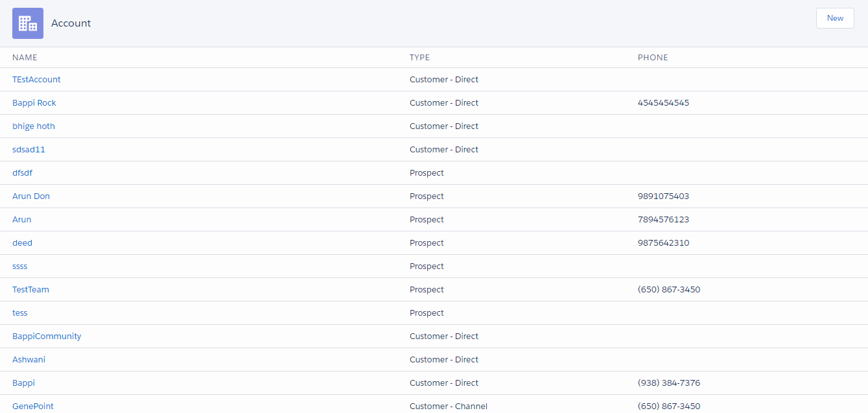This screenshot has height=413, width=868.
Task: Select phone number 7894576123
Action: [663, 220]
